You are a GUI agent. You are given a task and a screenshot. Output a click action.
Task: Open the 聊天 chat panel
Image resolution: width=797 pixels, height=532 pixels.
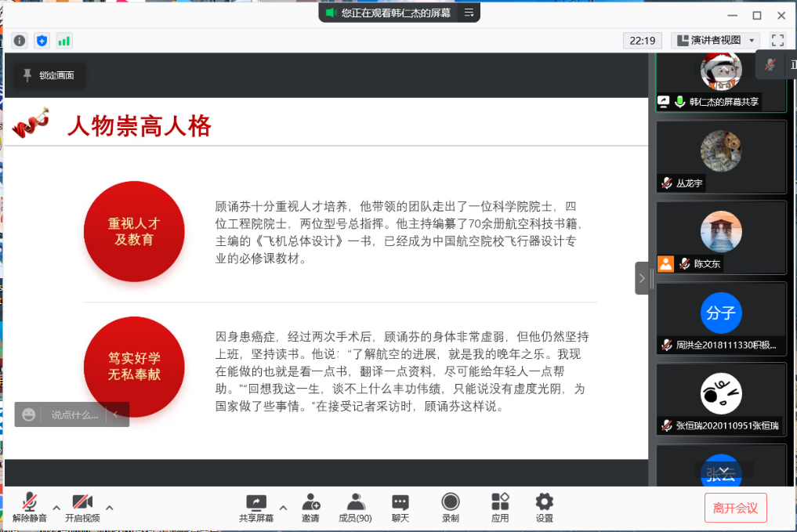coord(400,508)
